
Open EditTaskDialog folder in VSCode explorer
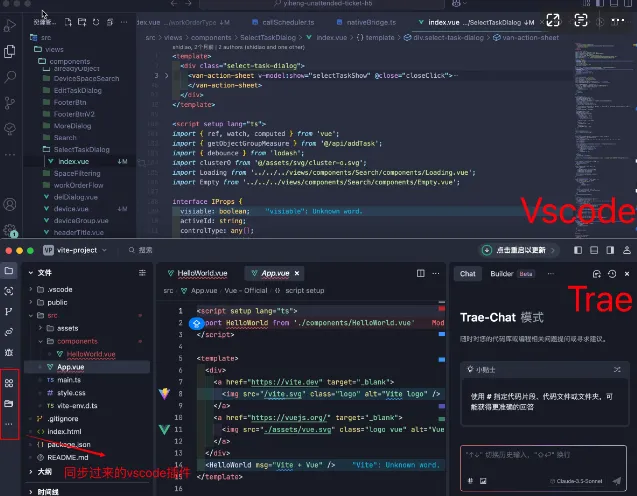(x=78, y=91)
